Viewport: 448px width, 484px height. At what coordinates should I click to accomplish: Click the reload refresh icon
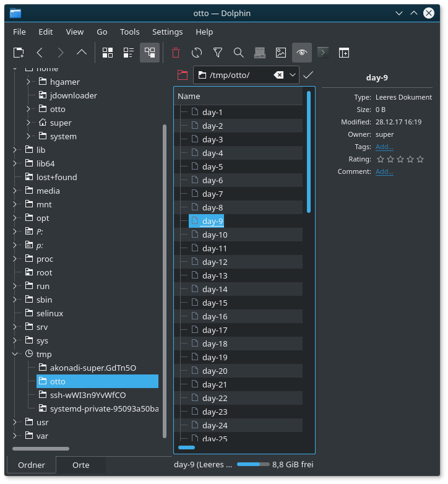pyautogui.click(x=197, y=53)
